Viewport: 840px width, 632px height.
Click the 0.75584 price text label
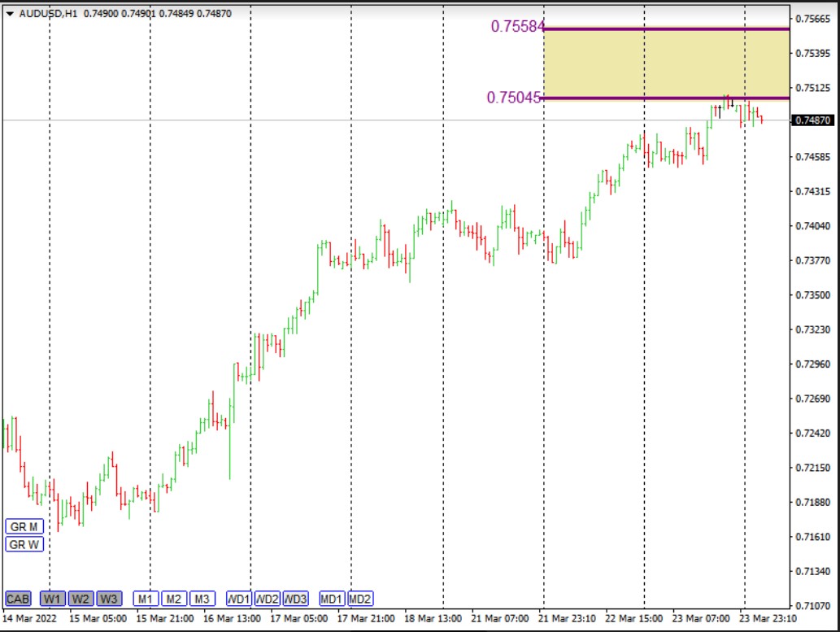(516, 27)
